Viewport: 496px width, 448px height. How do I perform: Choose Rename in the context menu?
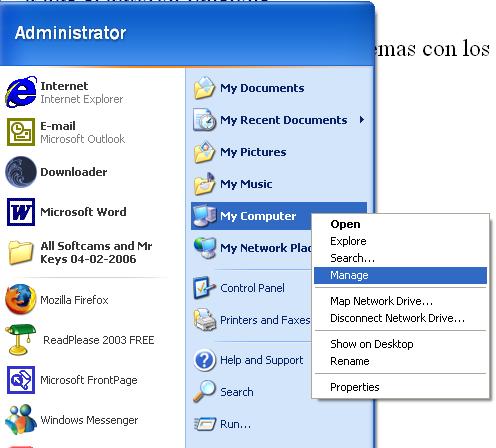click(x=400, y=361)
